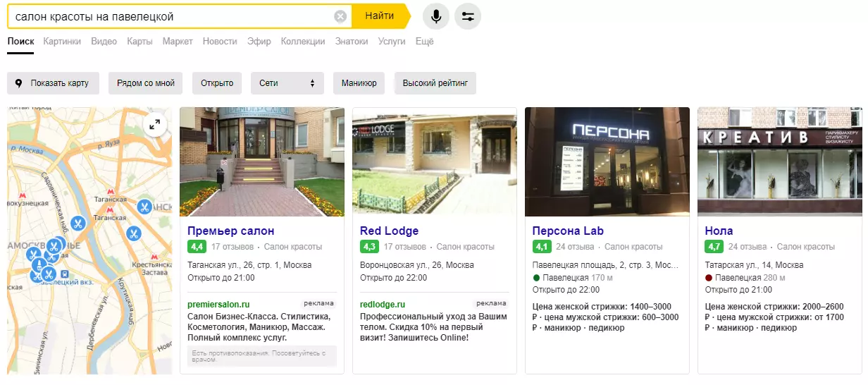Toggle the Маникюр filter chip
Screen dimensions: 868x385
pyautogui.click(x=359, y=83)
